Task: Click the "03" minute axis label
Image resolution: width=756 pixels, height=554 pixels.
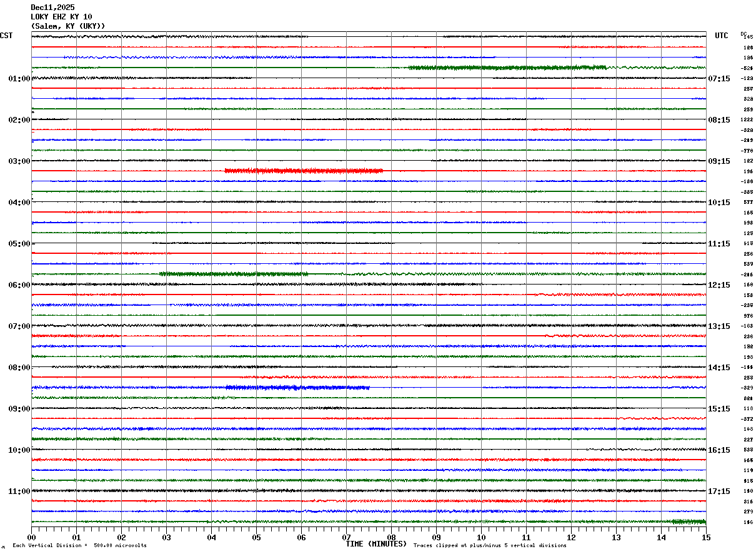Action: [166, 537]
